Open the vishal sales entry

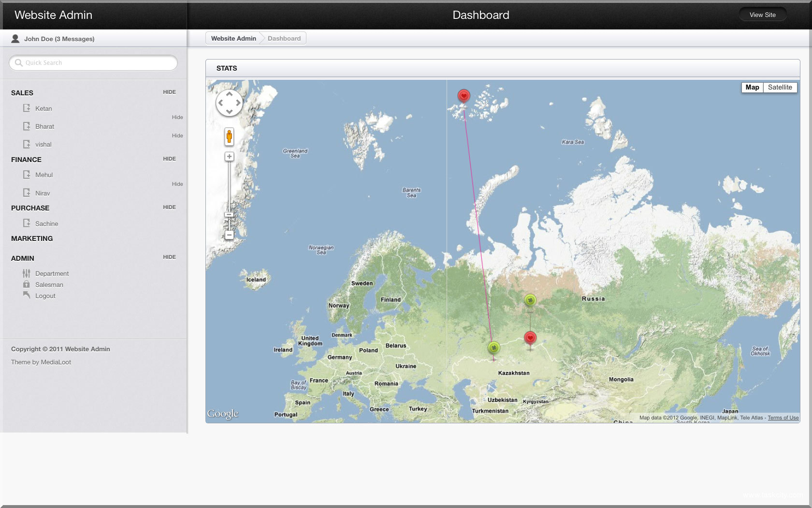point(43,144)
